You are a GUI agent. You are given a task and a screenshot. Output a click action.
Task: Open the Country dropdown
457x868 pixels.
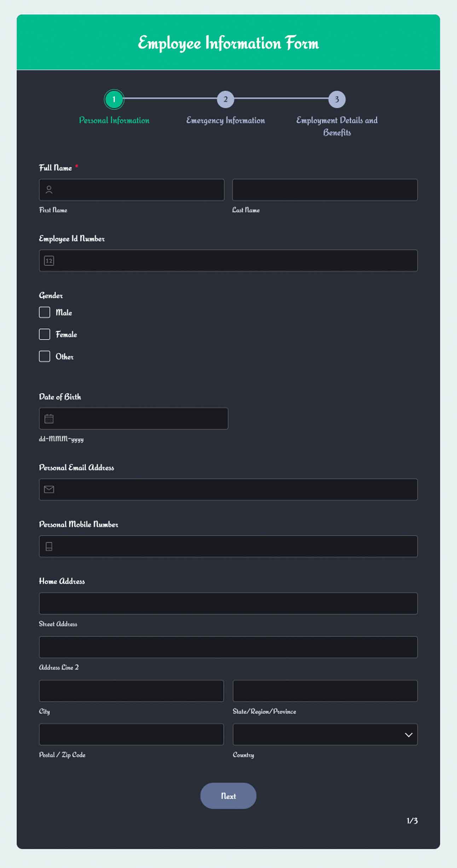click(325, 735)
